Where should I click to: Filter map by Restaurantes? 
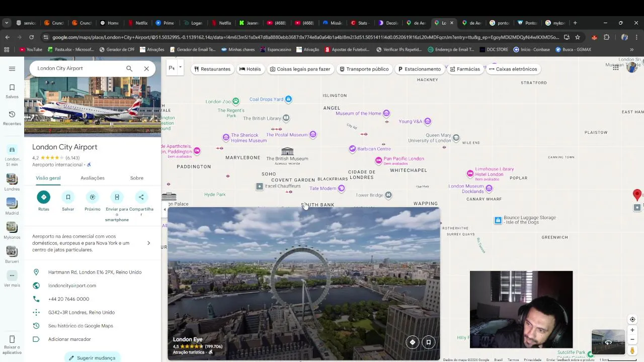[212, 69]
